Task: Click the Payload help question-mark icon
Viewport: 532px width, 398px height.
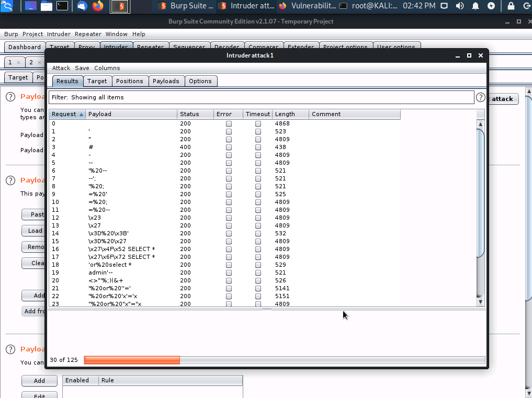Action: pos(10,96)
